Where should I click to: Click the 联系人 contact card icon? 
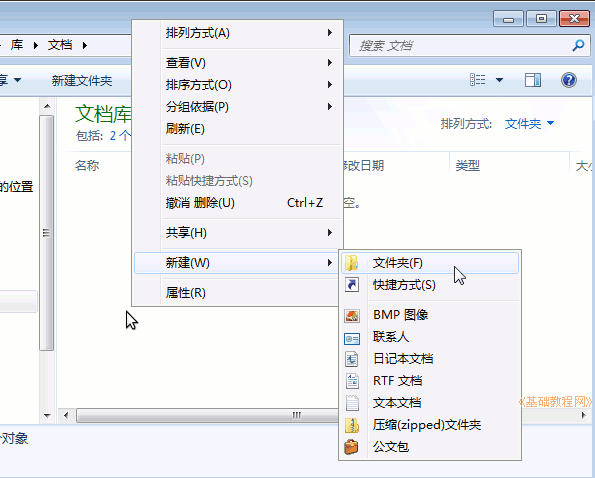pyautogui.click(x=352, y=338)
